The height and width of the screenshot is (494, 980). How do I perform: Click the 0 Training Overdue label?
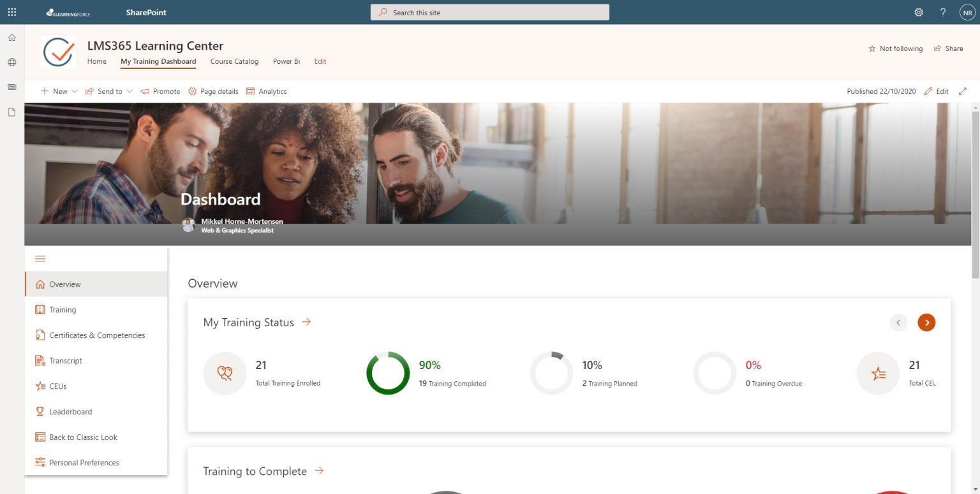pos(774,384)
